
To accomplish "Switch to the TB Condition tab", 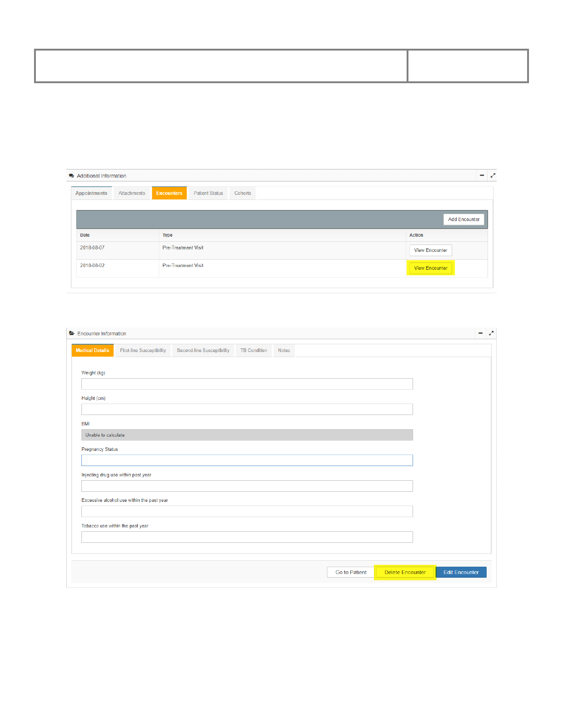I will pyautogui.click(x=253, y=351).
